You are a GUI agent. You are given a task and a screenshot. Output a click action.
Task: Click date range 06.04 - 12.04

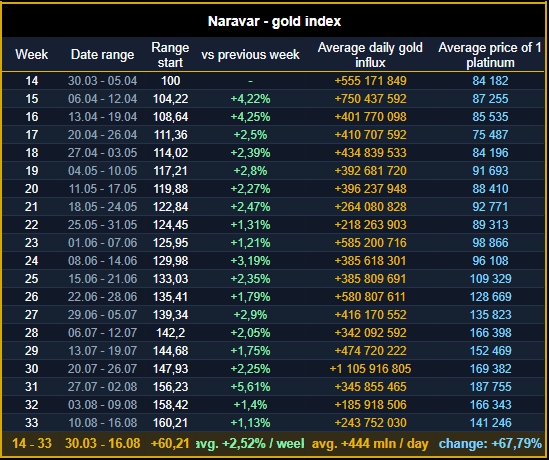(x=102, y=99)
